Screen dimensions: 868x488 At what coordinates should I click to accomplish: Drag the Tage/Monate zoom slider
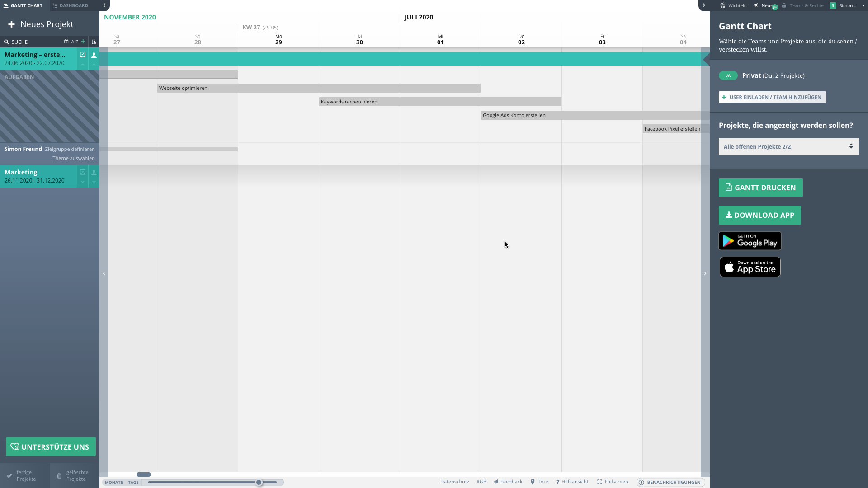259,482
